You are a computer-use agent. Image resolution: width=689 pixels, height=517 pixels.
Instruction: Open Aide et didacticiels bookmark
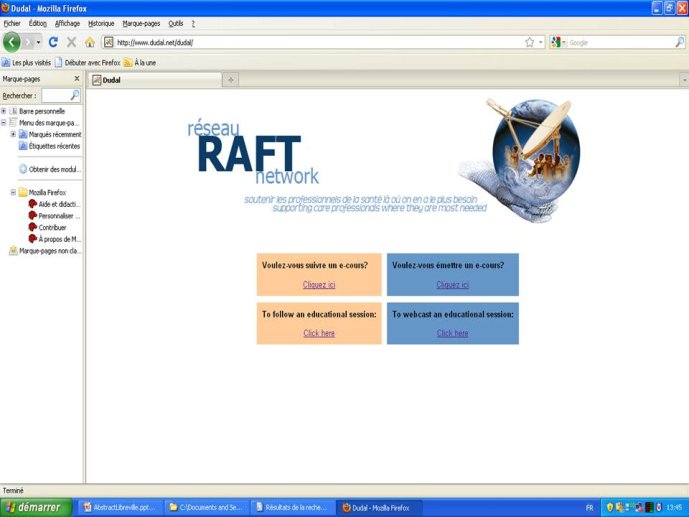(54, 204)
